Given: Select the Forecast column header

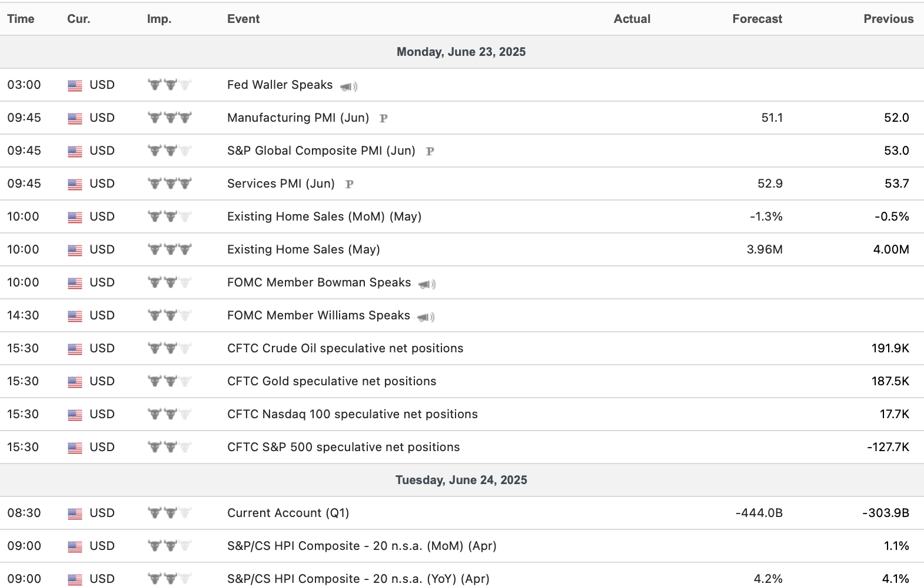Looking at the screenshot, I should [757, 19].
